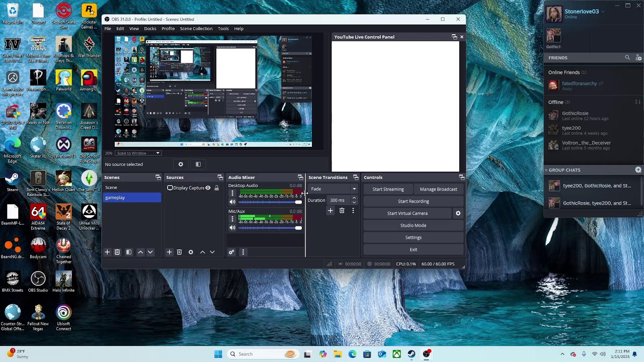Screen dimensions: 644x362
Task: Open Desktop Audio options three-dot menu
Action: [x=232, y=194]
